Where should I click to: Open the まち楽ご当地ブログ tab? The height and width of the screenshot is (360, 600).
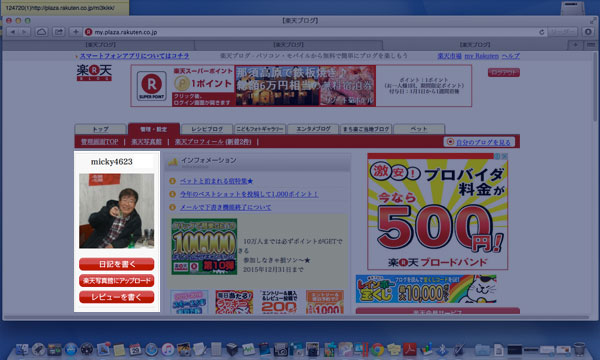tap(366, 129)
